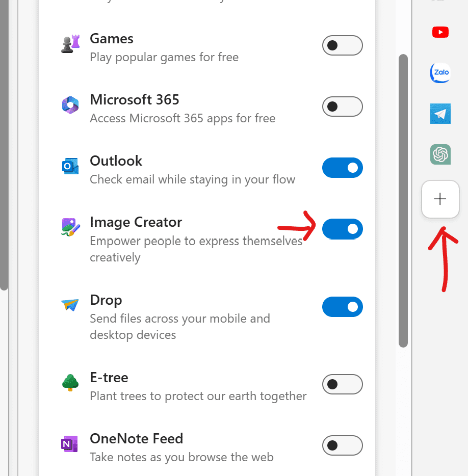Launch Telegram from the sidebar
This screenshot has height=476, width=468.
tap(440, 114)
